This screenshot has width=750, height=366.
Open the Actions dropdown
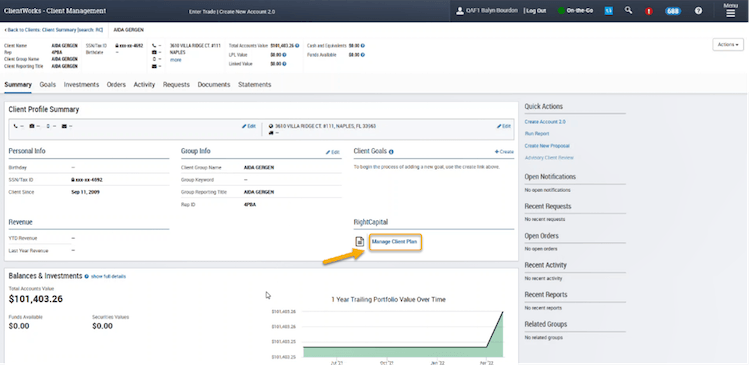(728, 44)
